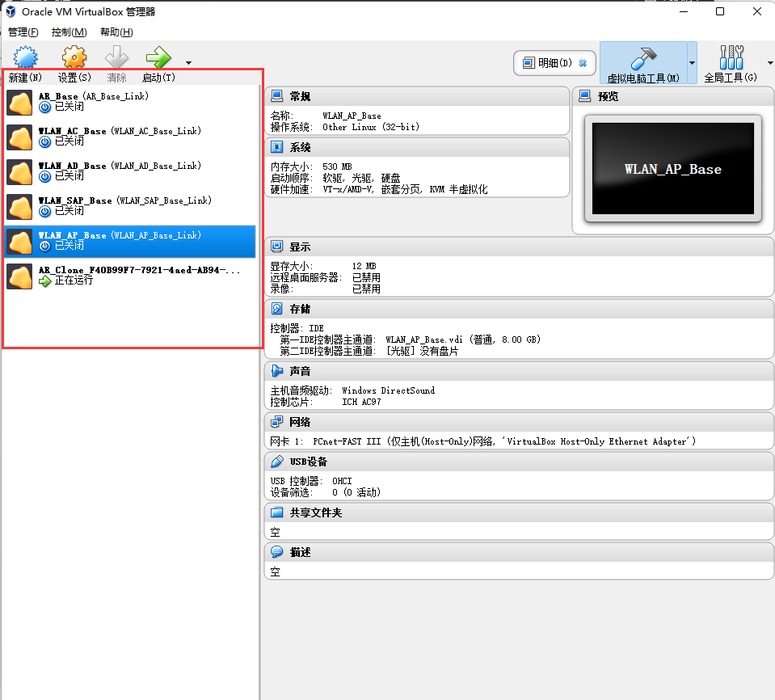The height and width of the screenshot is (700, 775).
Task: Open the 全局工具 dropdown arrow
Action: pos(768,61)
